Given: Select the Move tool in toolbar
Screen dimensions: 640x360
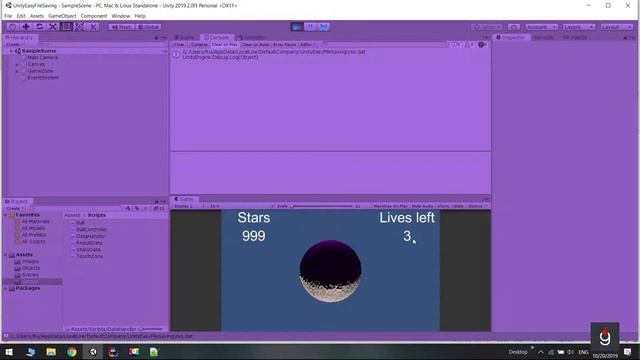Looking at the screenshot, I should click(26, 27).
